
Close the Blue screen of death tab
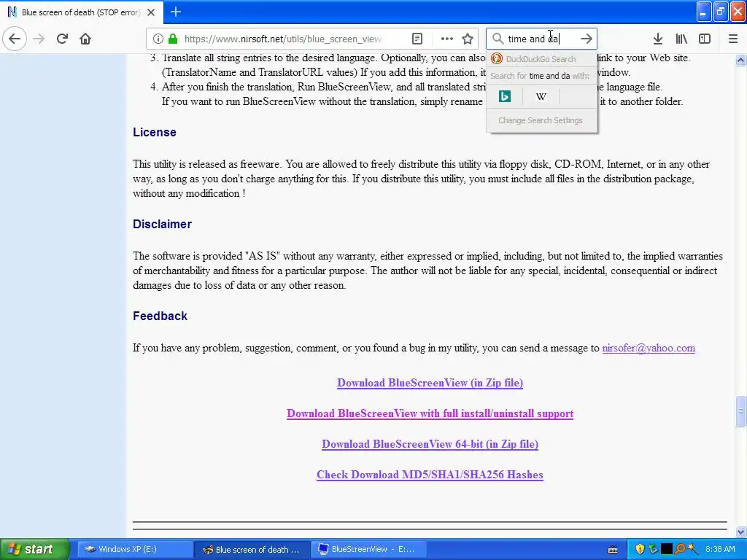151,12
